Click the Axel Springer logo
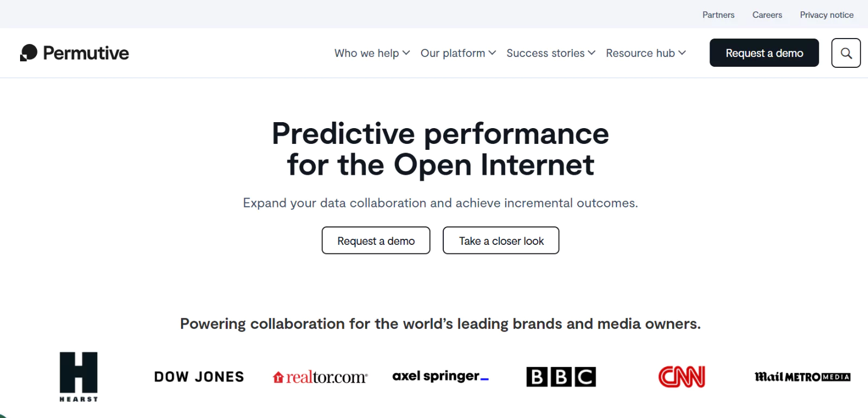Image resolution: width=868 pixels, height=418 pixels. (x=440, y=376)
